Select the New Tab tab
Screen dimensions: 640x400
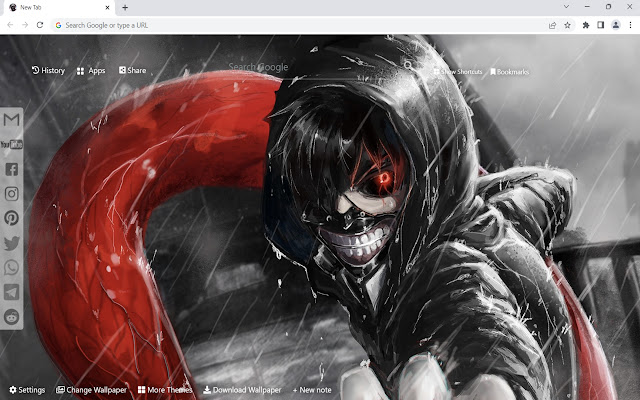click(59, 7)
